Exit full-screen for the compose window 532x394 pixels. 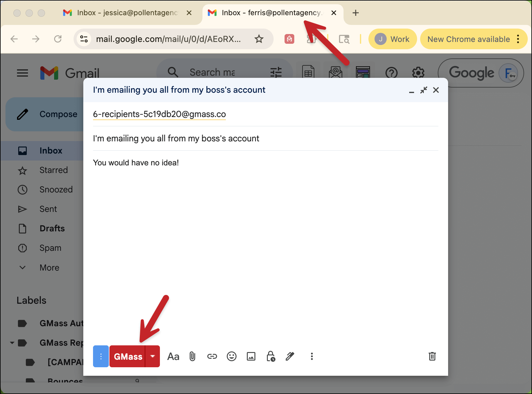(423, 90)
